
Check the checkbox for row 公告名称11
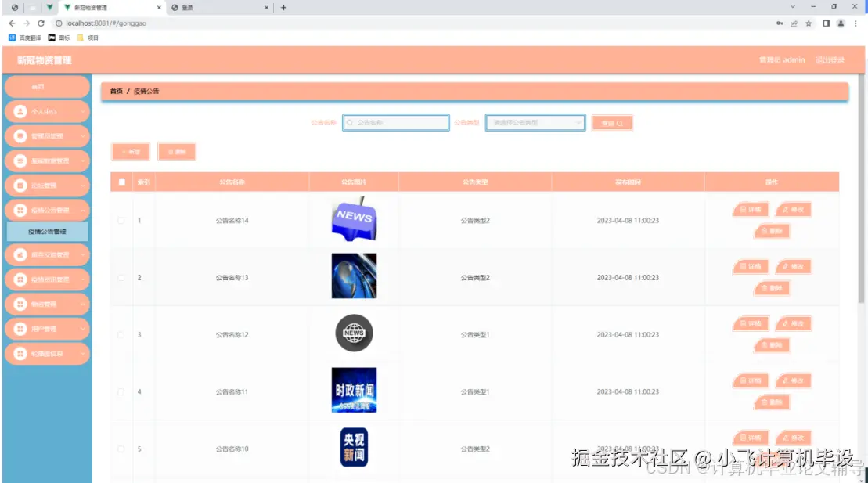[121, 391]
